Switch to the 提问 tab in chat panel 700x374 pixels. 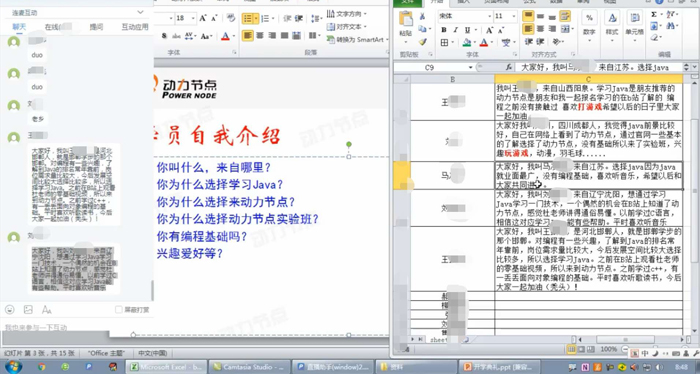tap(96, 27)
